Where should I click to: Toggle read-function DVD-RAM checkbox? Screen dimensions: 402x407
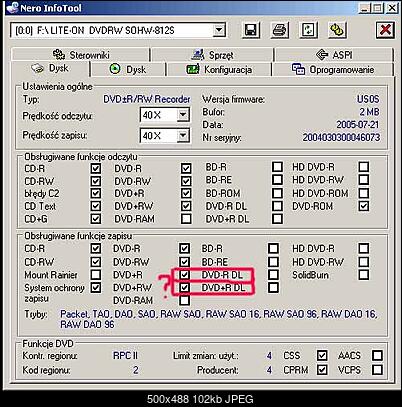tap(186, 219)
